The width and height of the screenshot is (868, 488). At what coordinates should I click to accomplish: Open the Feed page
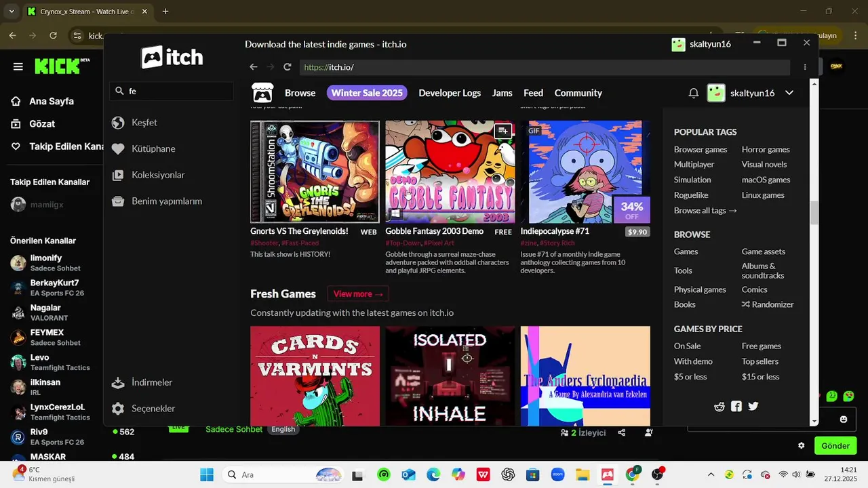tap(533, 93)
